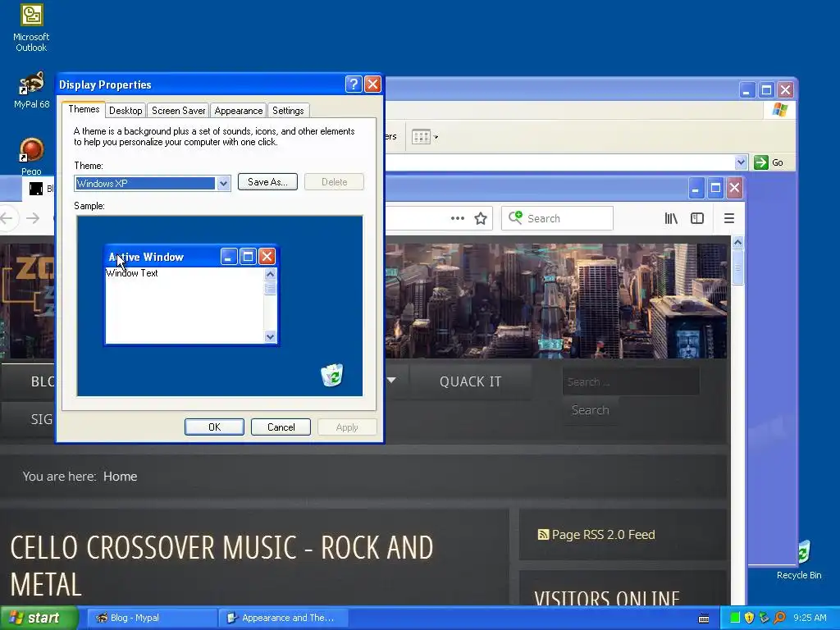Open the Recycle Bin on desktop
Viewport: 840px width, 630px height.
point(799,560)
